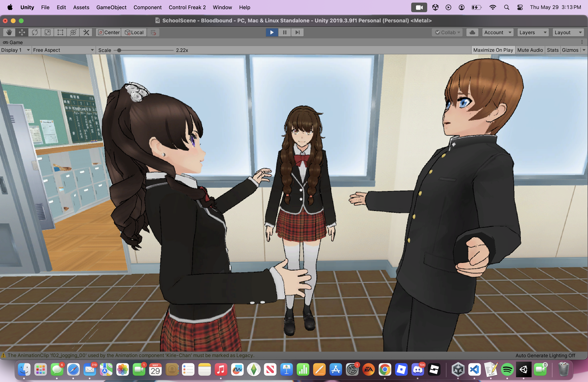This screenshot has height=382, width=588.
Task: Open Roblox Studio from the Dock
Action: (401, 369)
